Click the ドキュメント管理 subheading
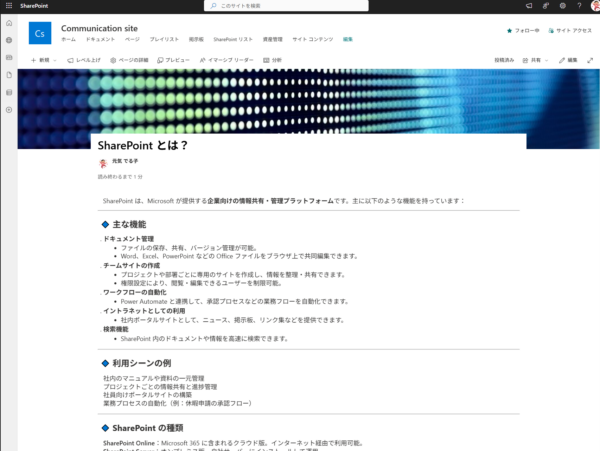This screenshot has height=451, width=600. pos(129,239)
